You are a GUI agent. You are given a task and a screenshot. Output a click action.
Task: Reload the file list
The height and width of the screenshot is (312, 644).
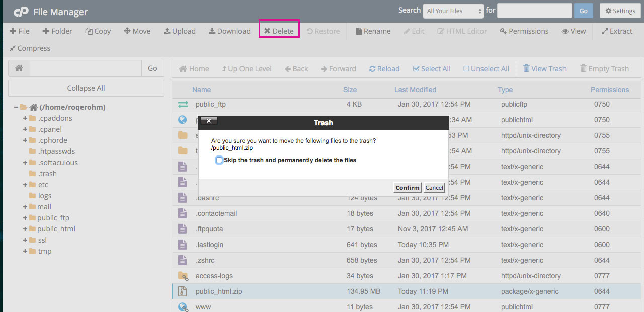coord(384,69)
